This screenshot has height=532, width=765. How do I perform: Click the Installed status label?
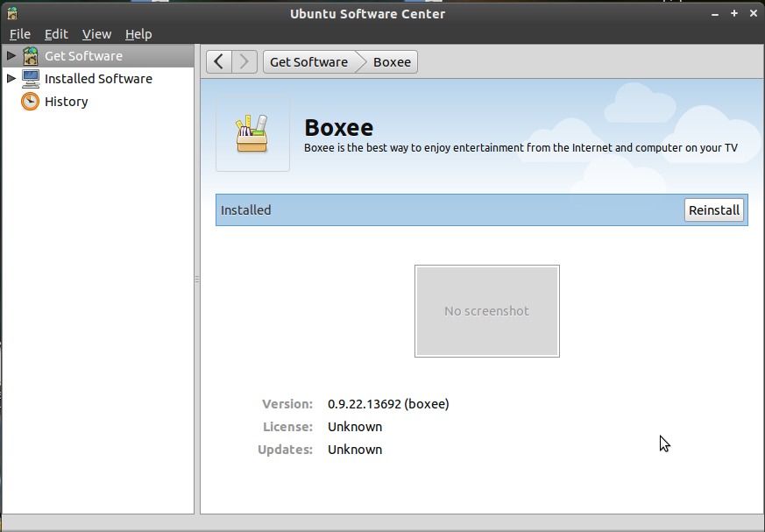246,210
